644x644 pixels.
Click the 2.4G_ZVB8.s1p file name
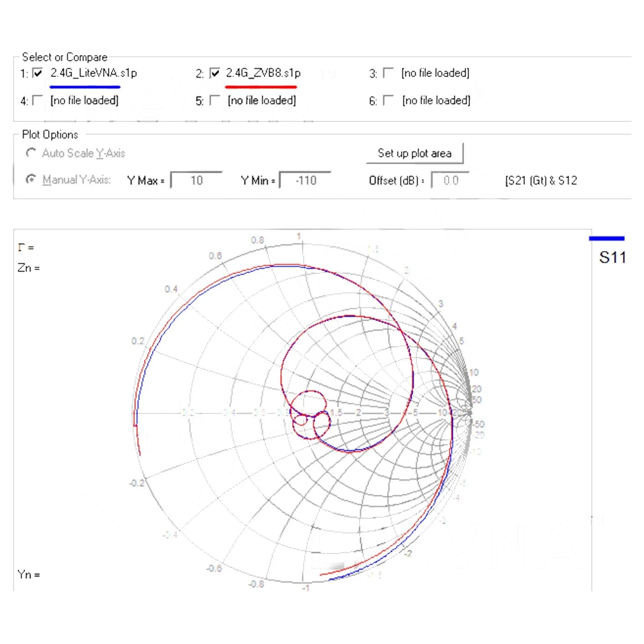pos(263,73)
